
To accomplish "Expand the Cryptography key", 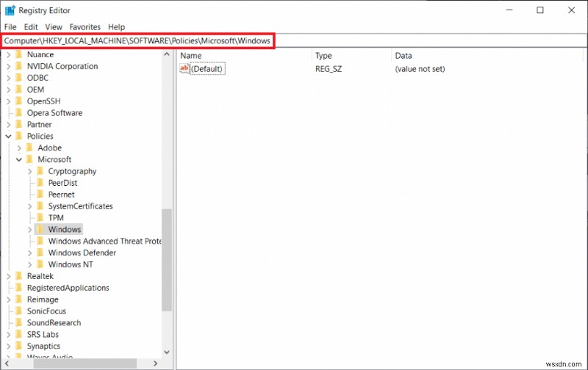I will (29, 171).
